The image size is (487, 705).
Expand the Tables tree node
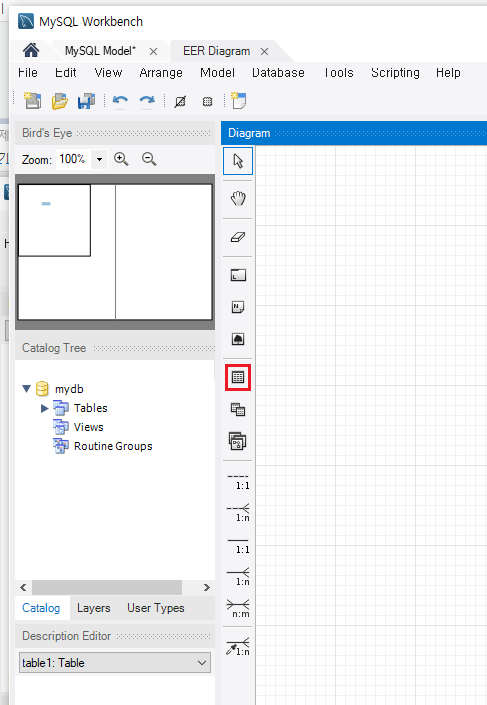44,408
